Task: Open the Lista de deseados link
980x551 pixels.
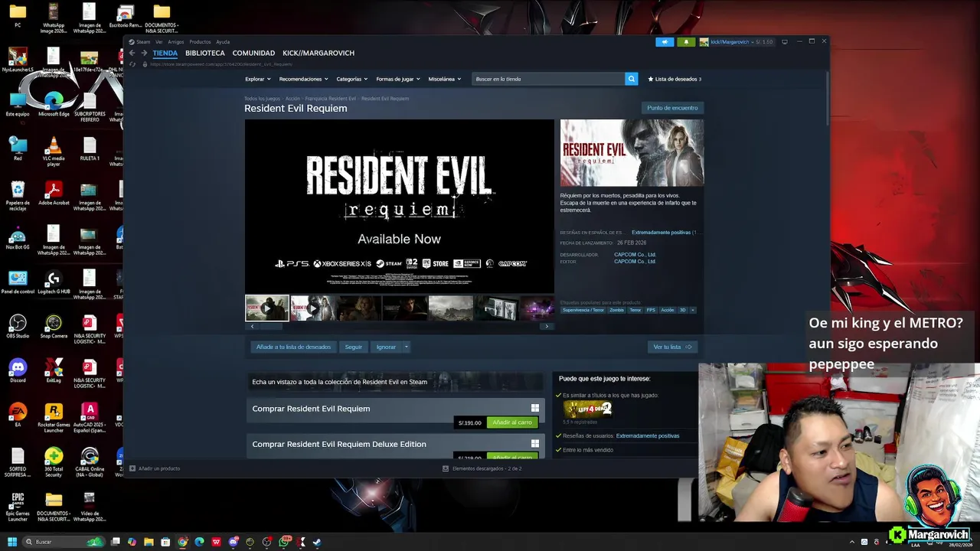Action: point(675,79)
